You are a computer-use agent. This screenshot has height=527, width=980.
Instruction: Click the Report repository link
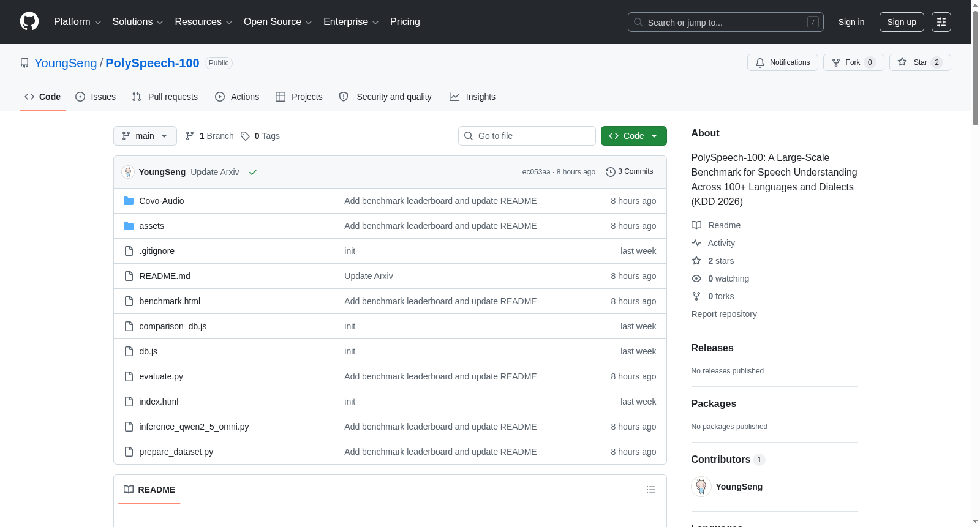(x=724, y=314)
